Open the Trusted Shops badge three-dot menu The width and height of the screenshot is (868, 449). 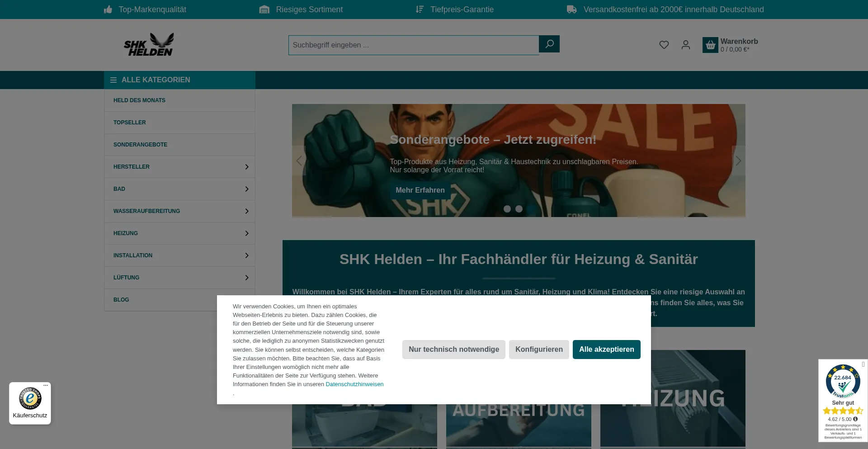tap(46, 386)
